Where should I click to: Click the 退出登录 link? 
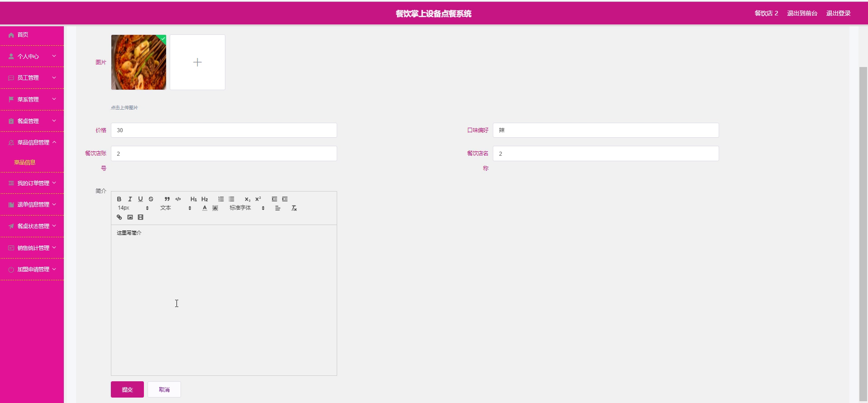pyautogui.click(x=838, y=14)
